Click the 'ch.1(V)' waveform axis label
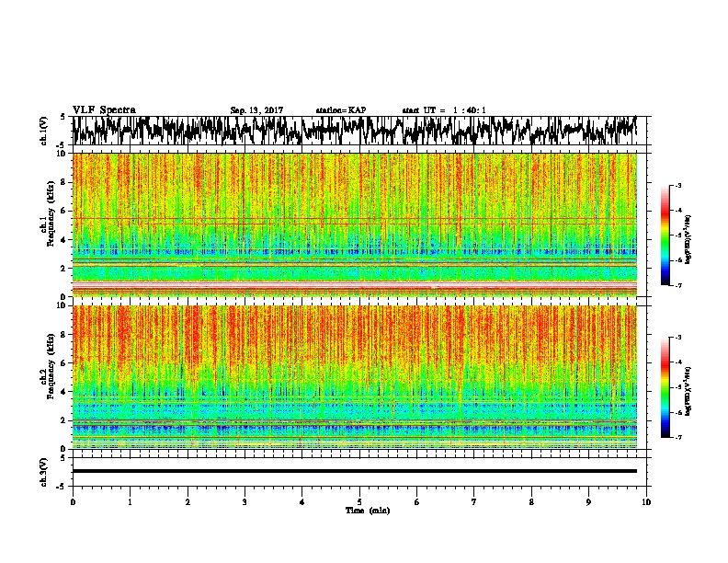This screenshot has height=563, width=728. [x=44, y=131]
